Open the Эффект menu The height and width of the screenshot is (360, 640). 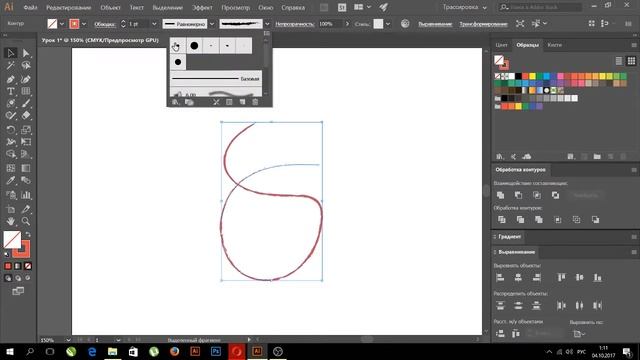(202, 7)
